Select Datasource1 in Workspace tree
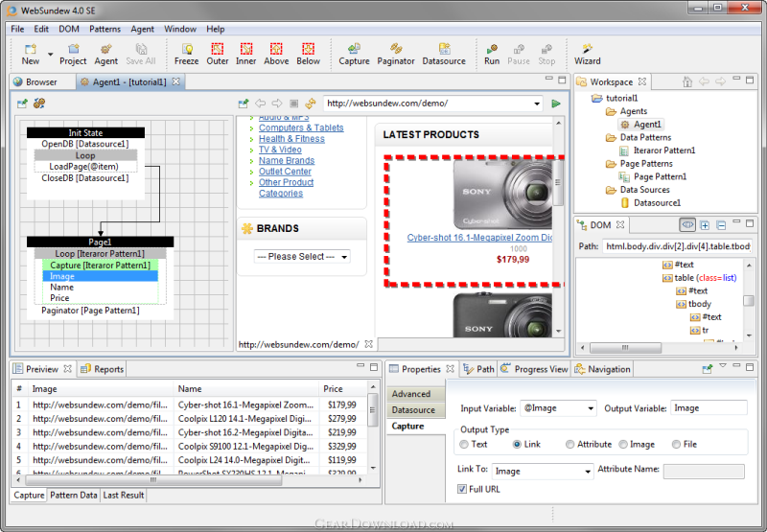This screenshot has height=532, width=767. point(651,203)
